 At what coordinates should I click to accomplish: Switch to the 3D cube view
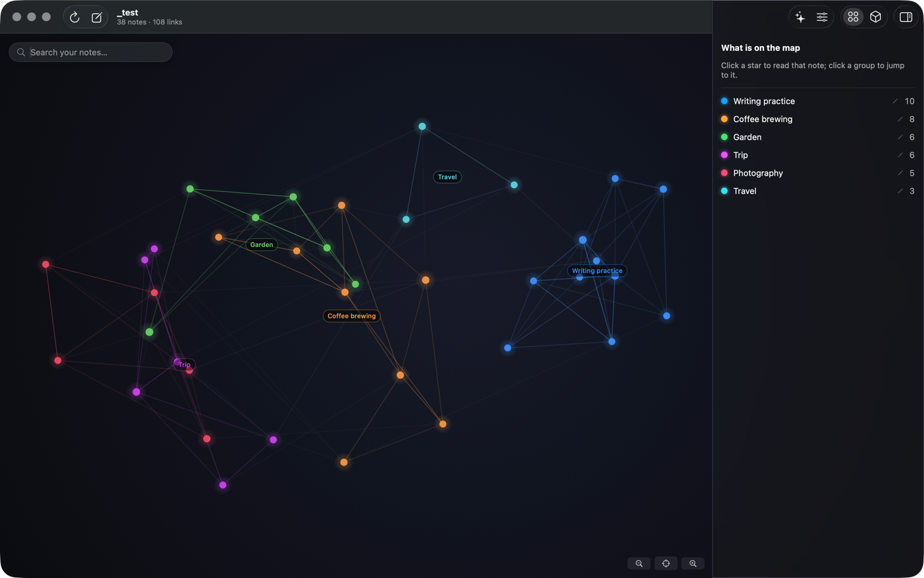pyautogui.click(x=875, y=17)
